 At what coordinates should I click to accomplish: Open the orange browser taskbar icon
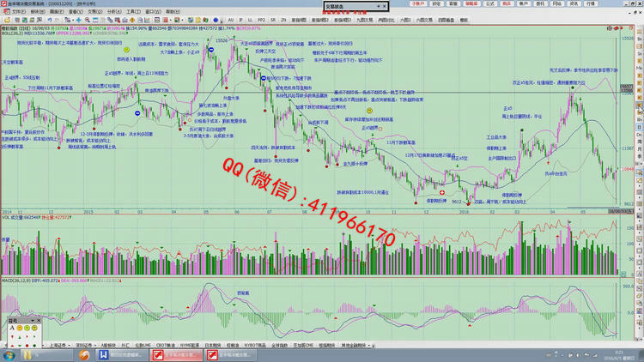84,355
